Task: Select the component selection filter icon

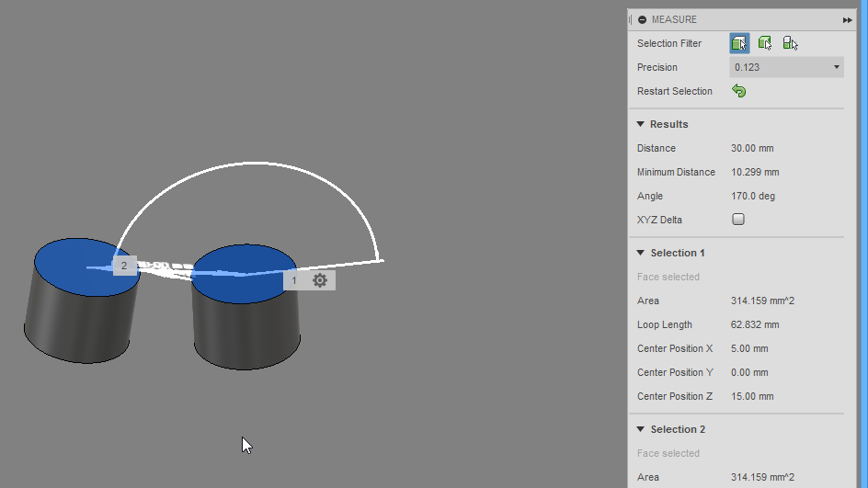Action: click(790, 43)
